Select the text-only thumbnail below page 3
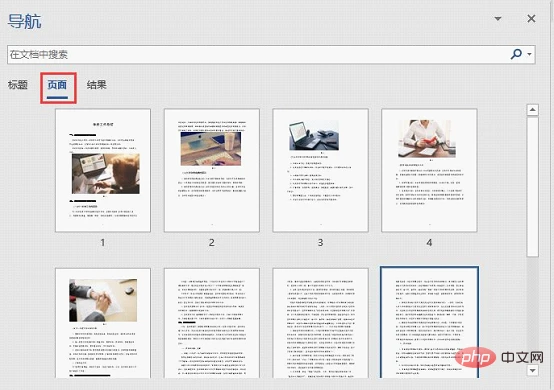Viewport: 554px width, 390px height. 320,323
